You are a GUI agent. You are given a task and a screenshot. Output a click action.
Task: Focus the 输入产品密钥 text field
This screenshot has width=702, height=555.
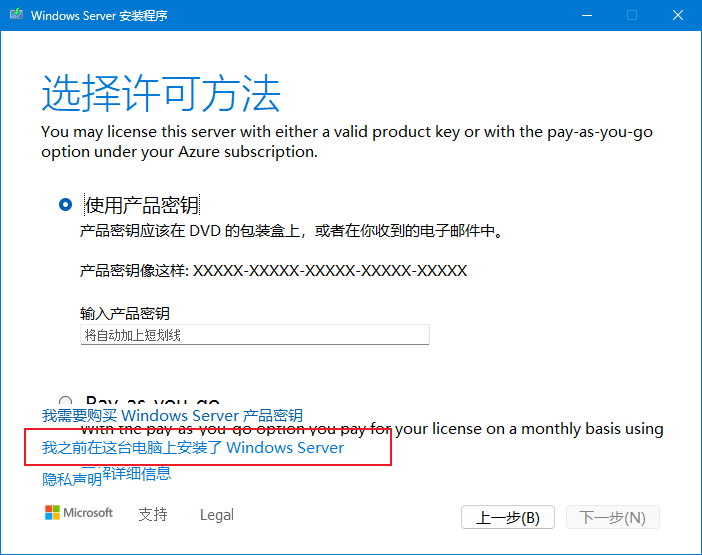(x=255, y=335)
